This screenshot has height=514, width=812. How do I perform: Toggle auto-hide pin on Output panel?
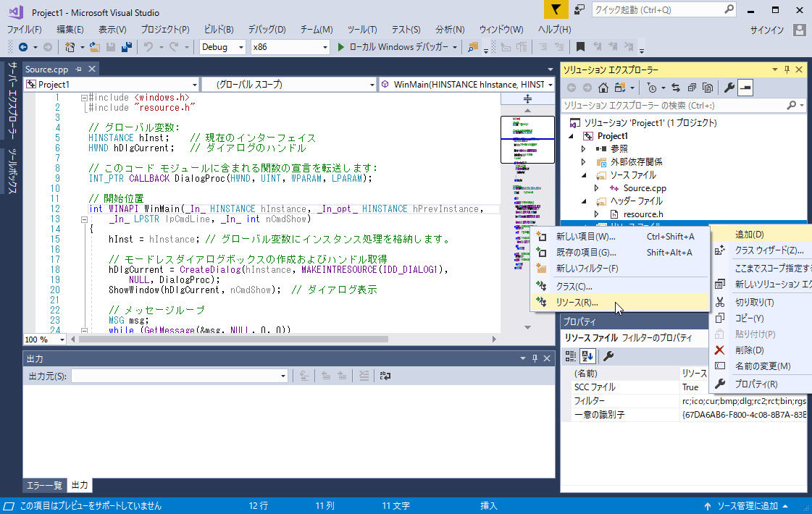click(535, 358)
